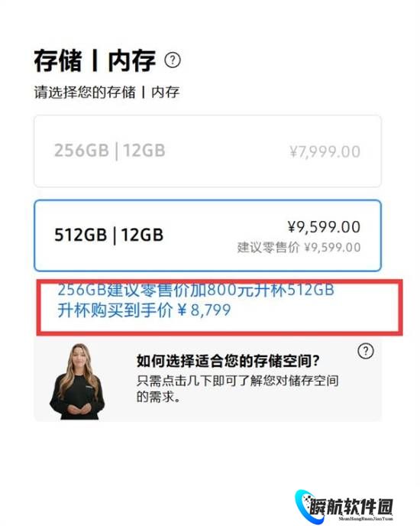Click the woman presenter thumbnail

point(77,382)
